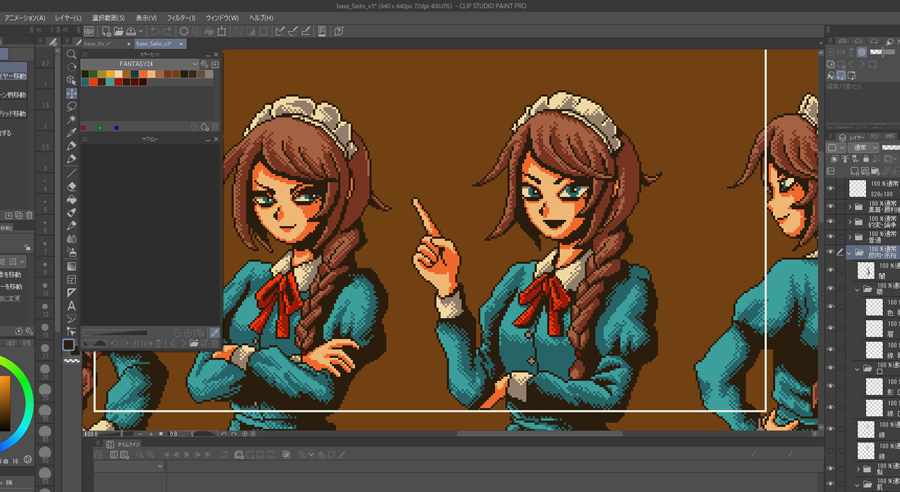Hide the 320x180 layer
The image size is (900, 492).
point(830,188)
